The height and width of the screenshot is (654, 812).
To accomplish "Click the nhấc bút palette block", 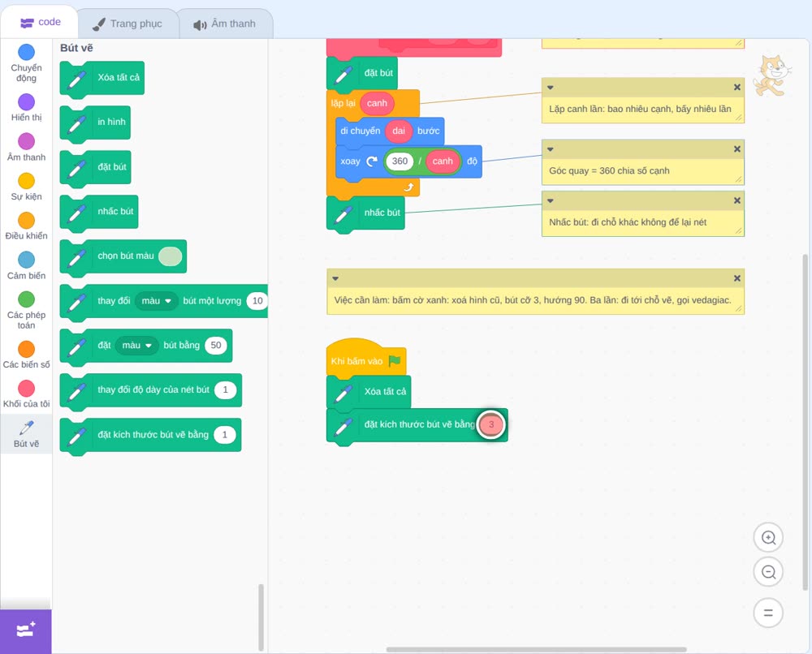I will point(99,211).
